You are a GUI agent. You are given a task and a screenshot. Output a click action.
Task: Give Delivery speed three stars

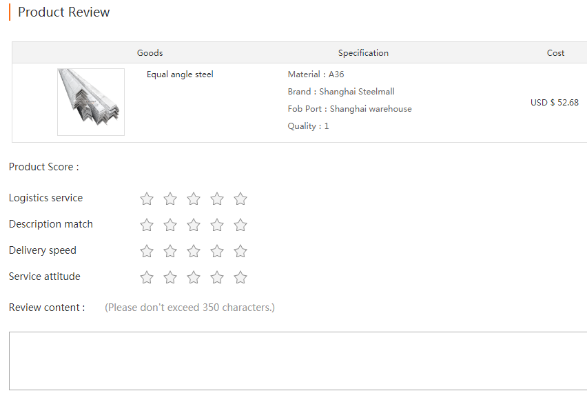194,251
